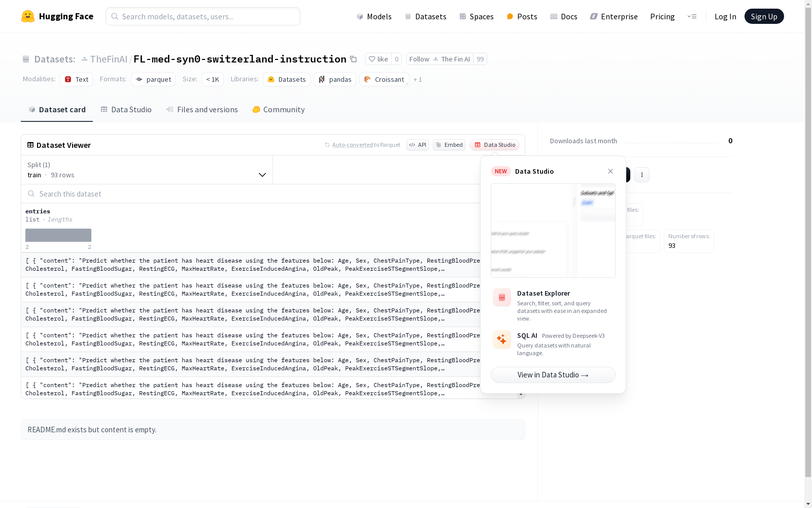The height and width of the screenshot is (508, 812).
Task: Click the Number of rows 93 box
Action: [x=689, y=241]
